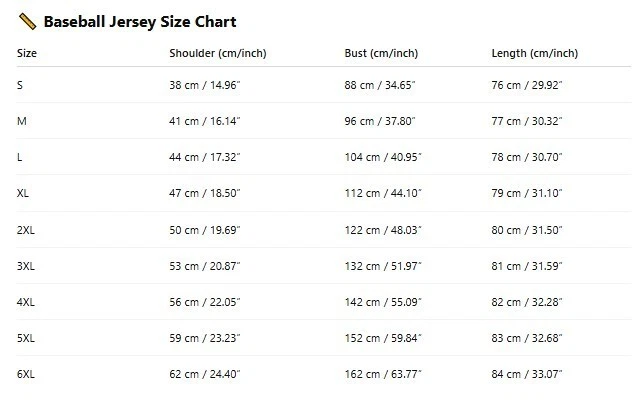
Task: Click the Baseball Jersey Size Chart heading
Action: [139, 21]
